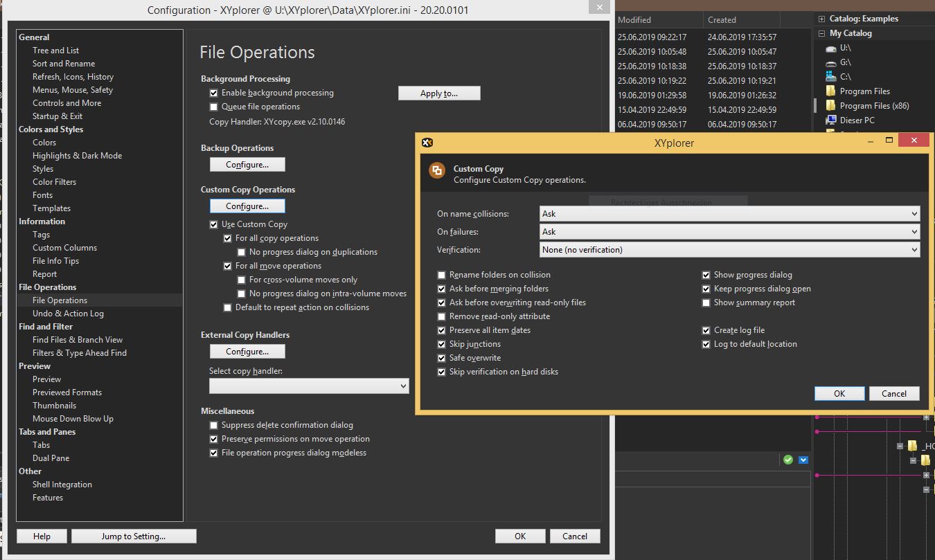
Task: Uncheck For all copy operations
Action: click(x=227, y=238)
